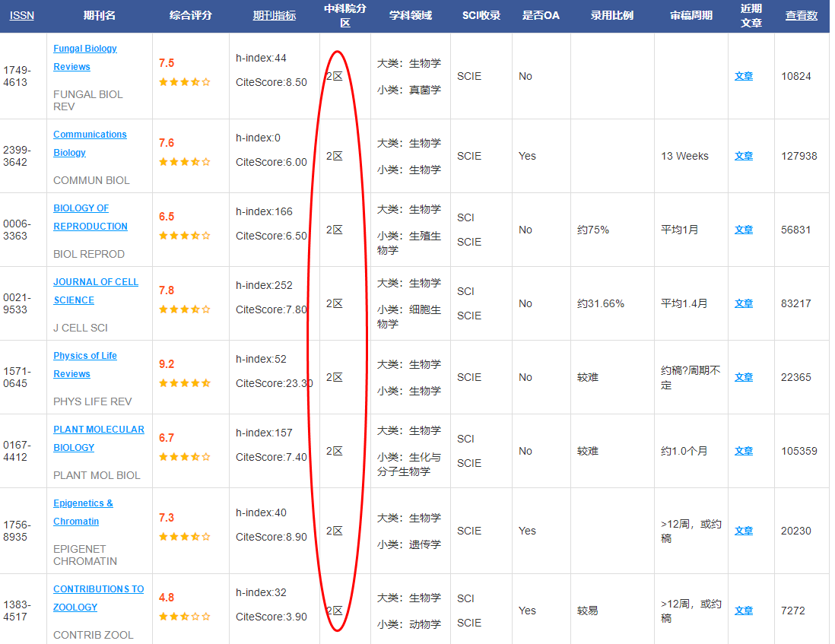Open the Communications Biology journal link

click(90, 135)
